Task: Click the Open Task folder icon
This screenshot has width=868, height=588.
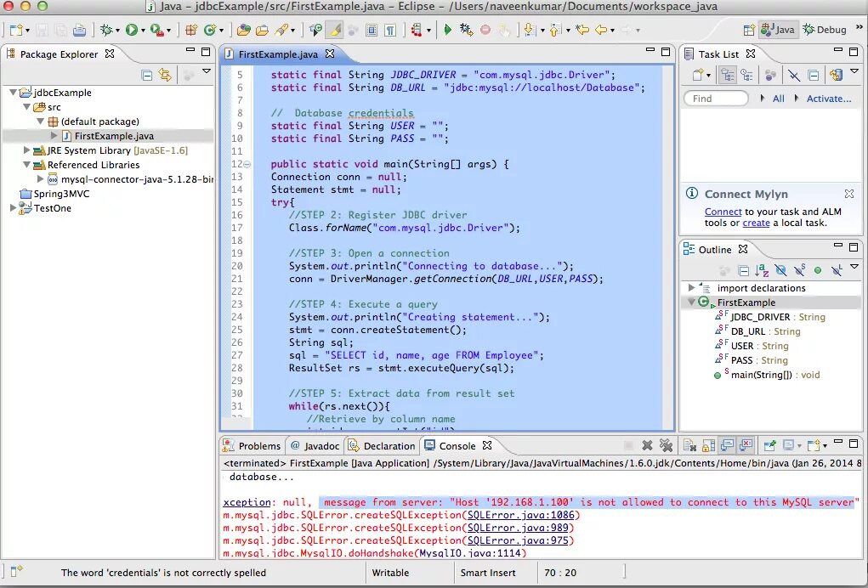Action: coord(262,30)
